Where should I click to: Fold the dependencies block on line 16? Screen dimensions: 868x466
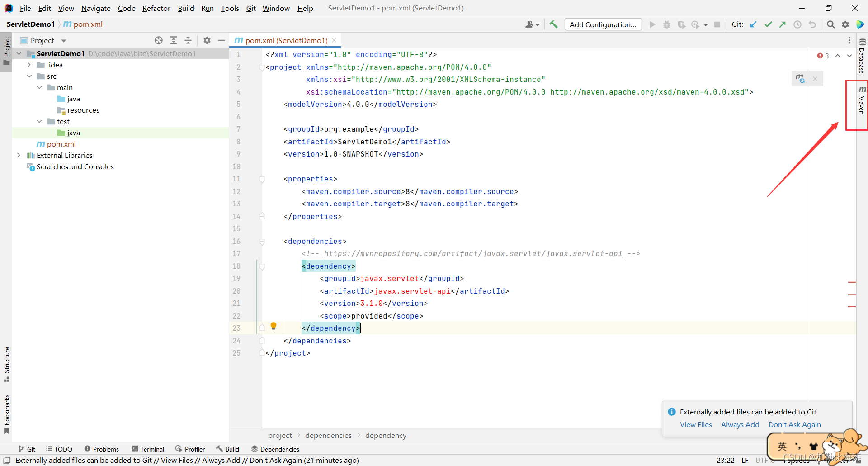262,242
